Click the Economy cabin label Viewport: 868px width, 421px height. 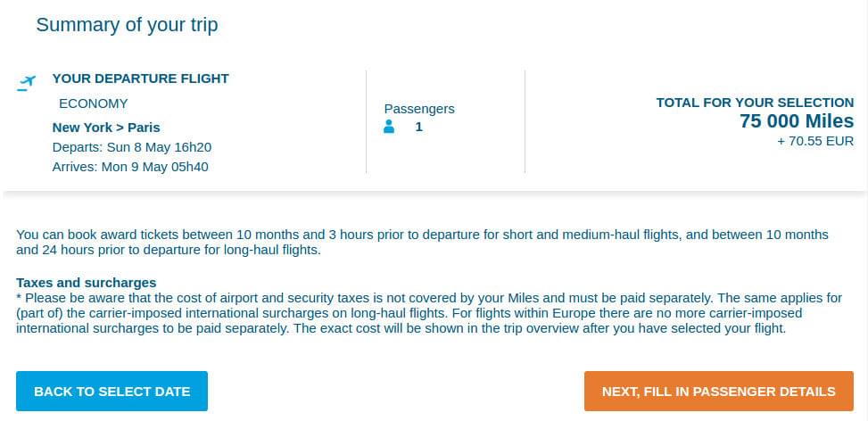pyautogui.click(x=94, y=103)
